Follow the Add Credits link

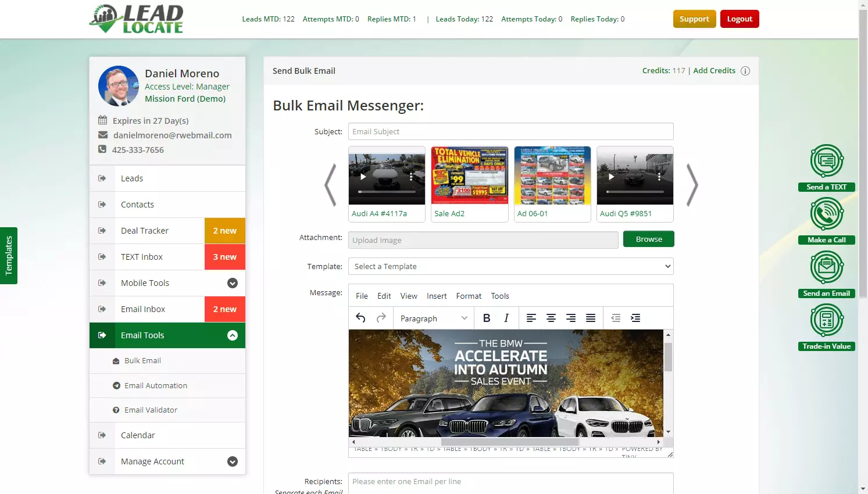[715, 70]
